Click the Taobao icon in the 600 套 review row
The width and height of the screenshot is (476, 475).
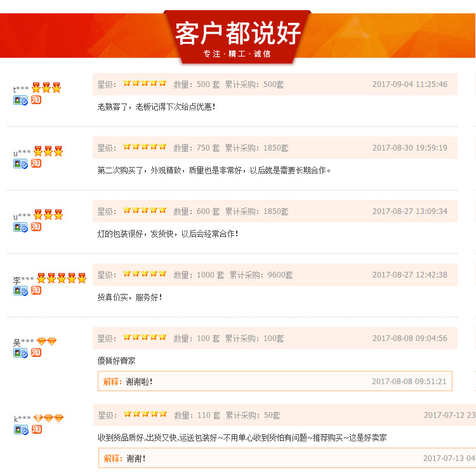[x=36, y=226]
